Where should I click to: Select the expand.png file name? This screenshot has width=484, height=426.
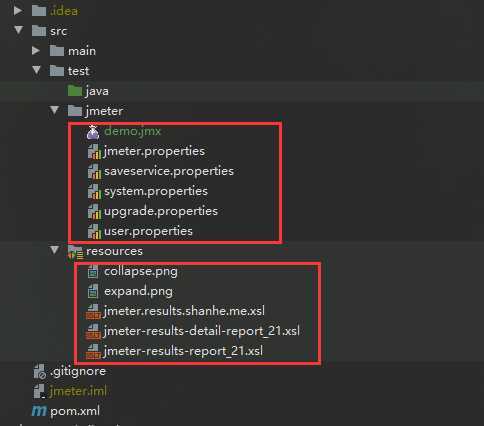tap(138, 292)
